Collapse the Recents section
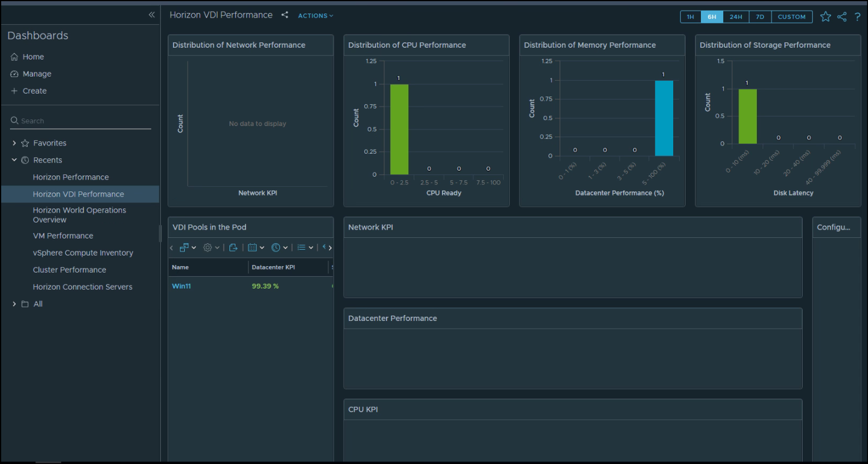Image resolution: width=868 pixels, height=464 pixels. (14, 160)
